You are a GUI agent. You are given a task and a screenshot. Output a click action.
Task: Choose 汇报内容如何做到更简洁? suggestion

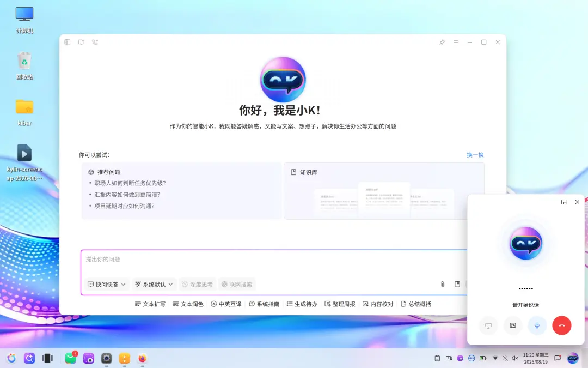click(127, 195)
